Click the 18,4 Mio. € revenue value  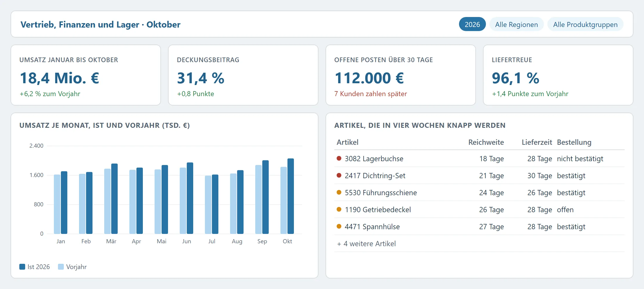(x=59, y=78)
